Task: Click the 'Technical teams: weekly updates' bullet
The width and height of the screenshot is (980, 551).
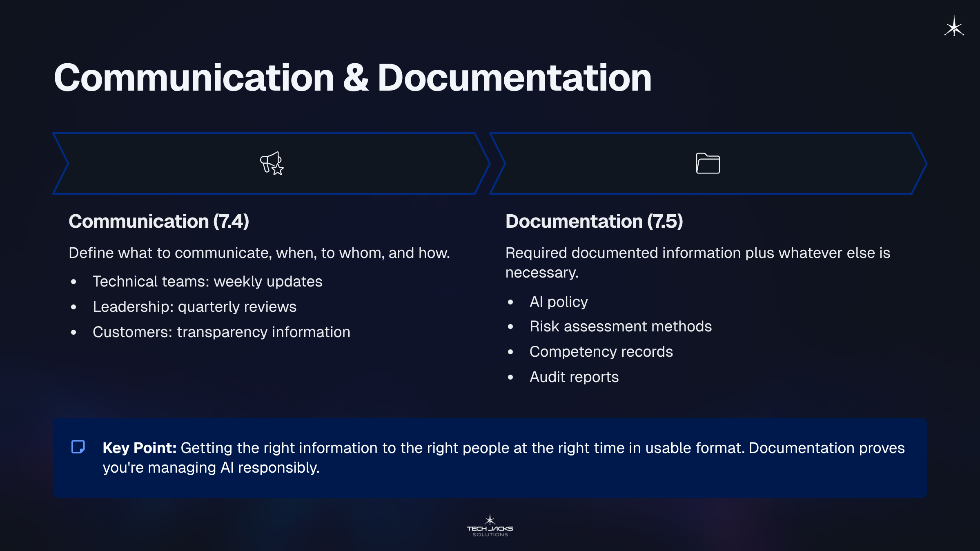Action: coord(207,282)
